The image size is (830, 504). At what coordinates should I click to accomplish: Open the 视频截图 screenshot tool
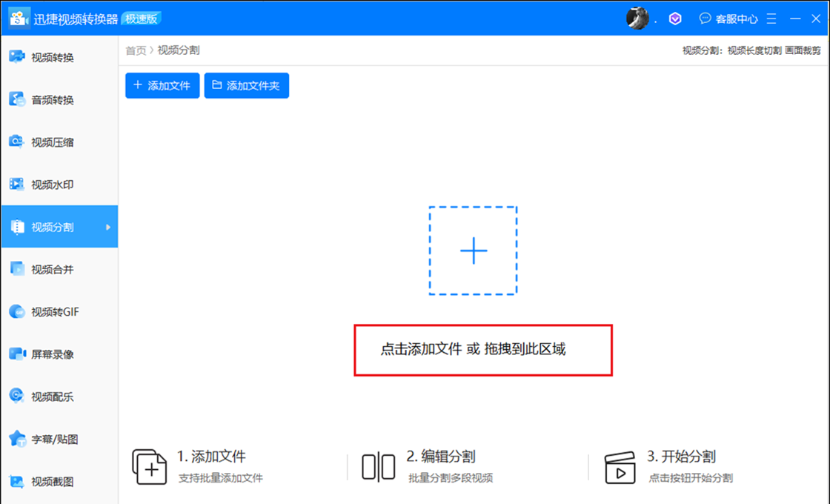[x=52, y=482]
